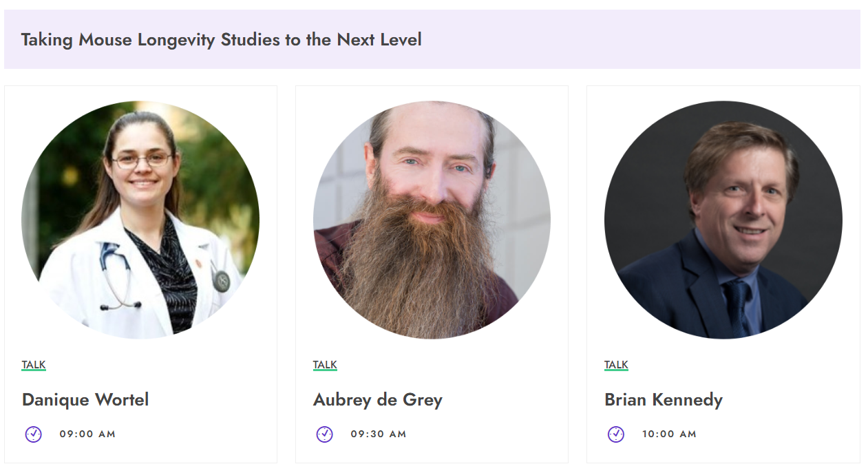Click blank space right of Wortel's 09:00 AM
Screen dimensions: 868x473
point(200,434)
